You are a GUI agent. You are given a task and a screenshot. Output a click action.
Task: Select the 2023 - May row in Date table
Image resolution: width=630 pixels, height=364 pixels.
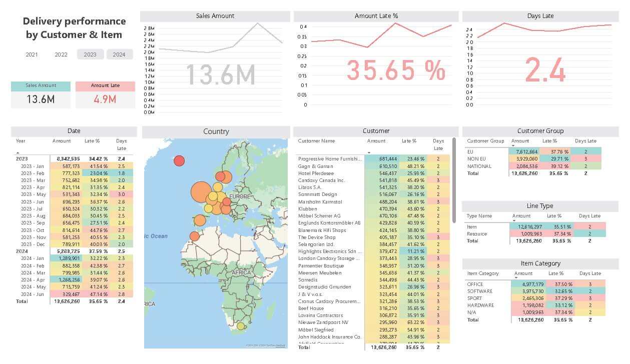pyautogui.click(x=34, y=194)
